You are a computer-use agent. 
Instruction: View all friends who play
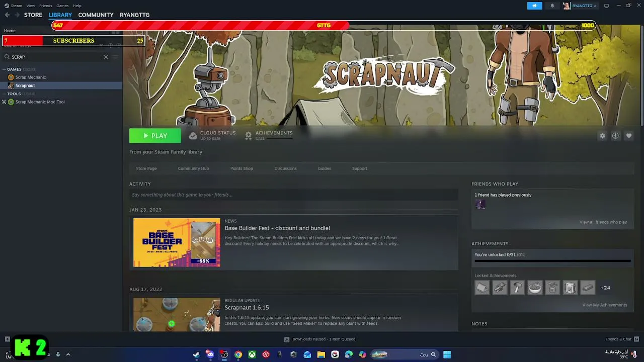(x=603, y=222)
